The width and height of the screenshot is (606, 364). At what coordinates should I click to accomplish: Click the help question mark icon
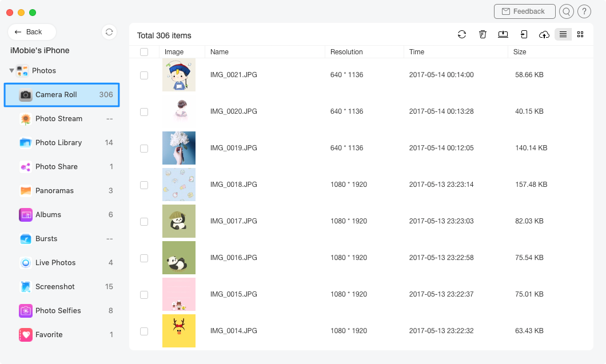pyautogui.click(x=584, y=11)
